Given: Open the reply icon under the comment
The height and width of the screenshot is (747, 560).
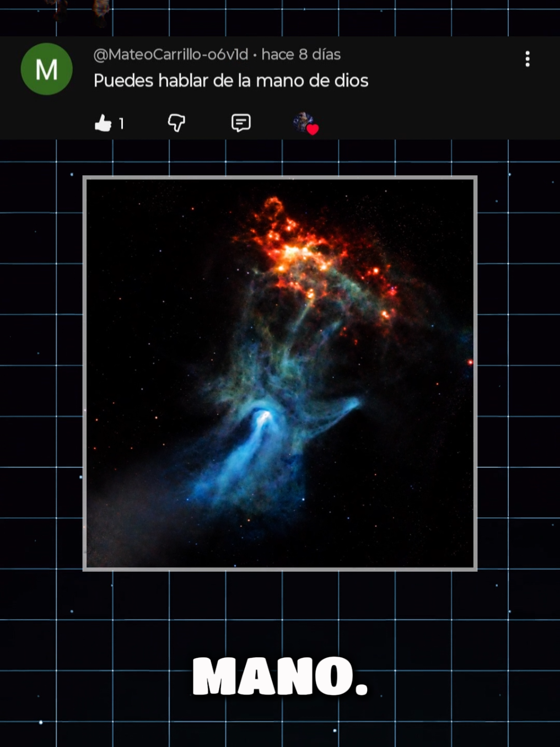Looking at the screenshot, I should coord(241,123).
